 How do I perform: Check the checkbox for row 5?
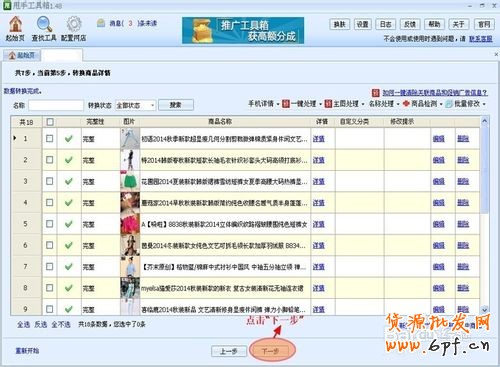pos(50,224)
